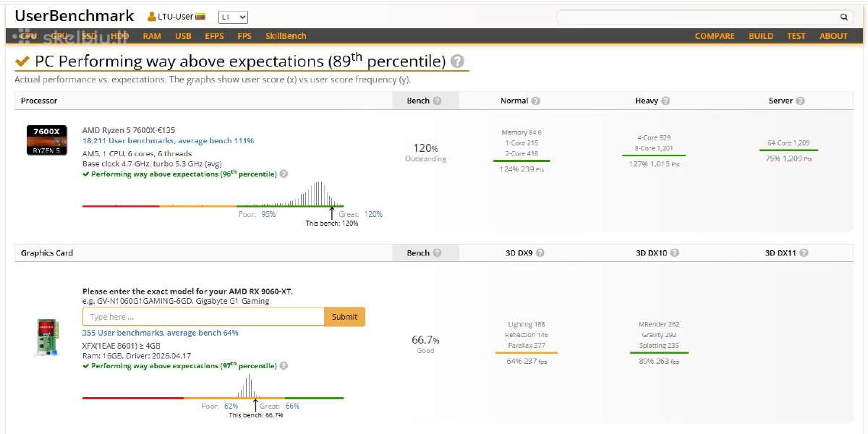Viewport: 868px width, 434px height.
Task: Show help for the 3D DX9 column
Action: point(540,253)
